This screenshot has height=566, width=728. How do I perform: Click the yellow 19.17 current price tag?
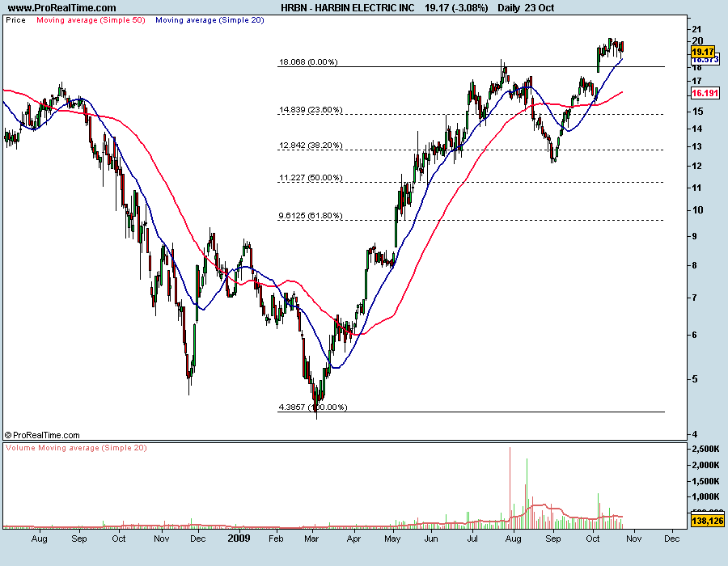point(702,52)
